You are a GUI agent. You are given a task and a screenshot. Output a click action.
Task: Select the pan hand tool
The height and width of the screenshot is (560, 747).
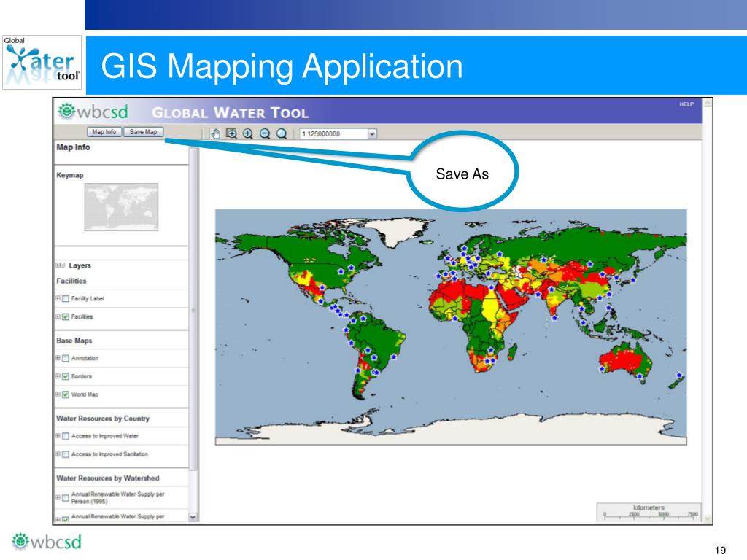(215, 134)
